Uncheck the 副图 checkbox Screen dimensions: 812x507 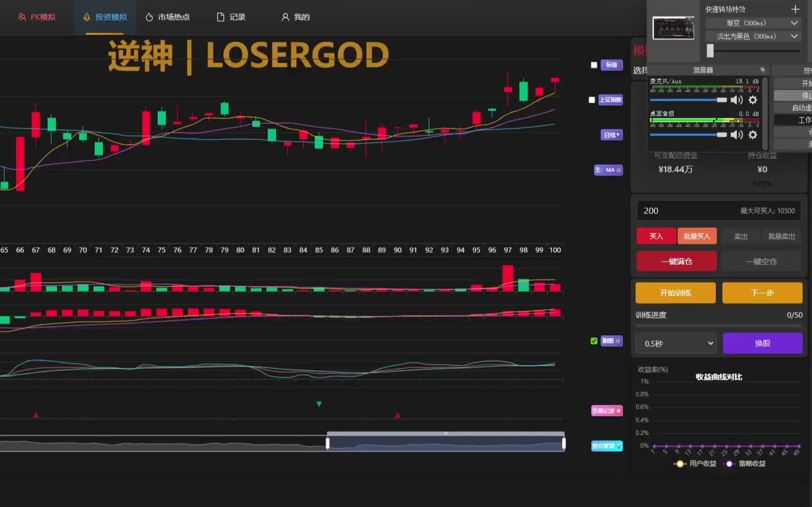[594, 341]
